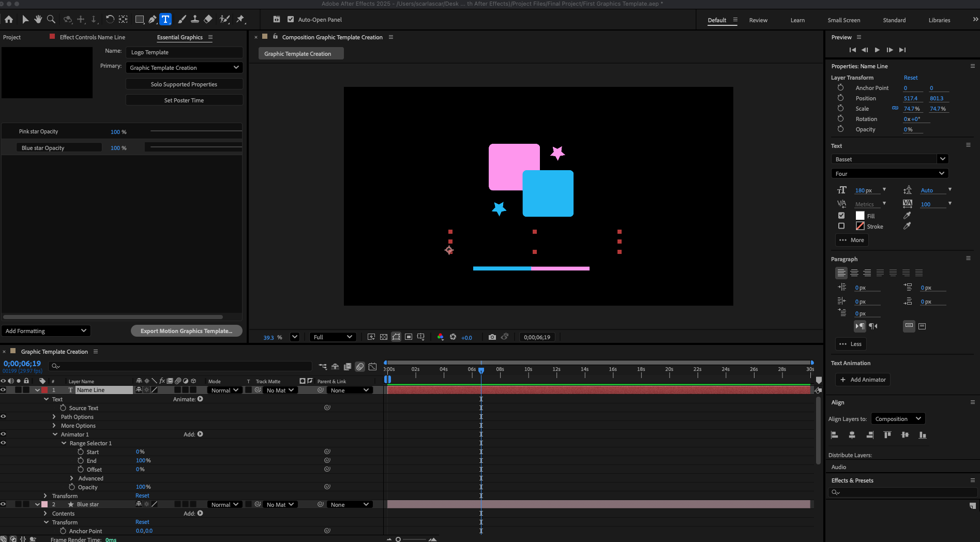This screenshot has width=980, height=542.
Task: Align text left in Paragraph panel
Action: tap(841, 273)
